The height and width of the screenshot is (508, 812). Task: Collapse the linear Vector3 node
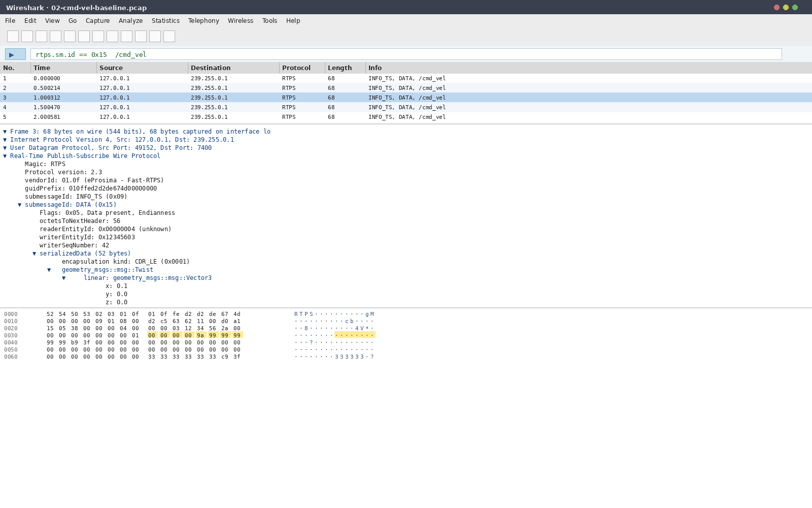64,278
